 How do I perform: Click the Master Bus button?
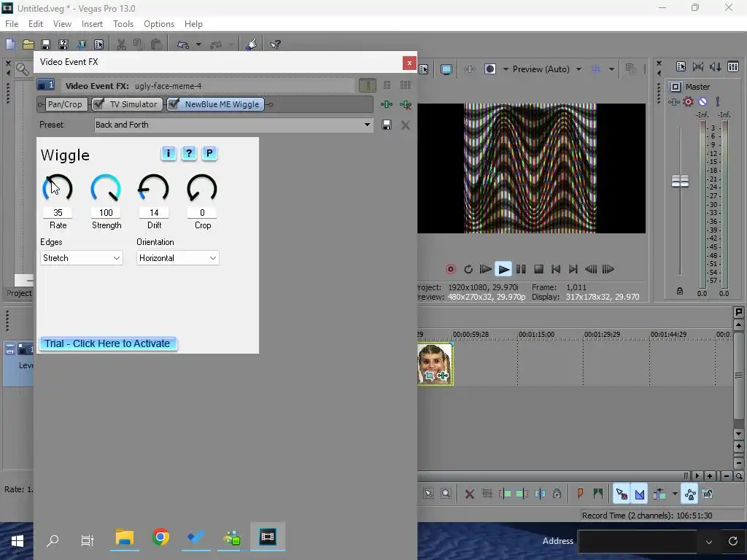(675, 87)
